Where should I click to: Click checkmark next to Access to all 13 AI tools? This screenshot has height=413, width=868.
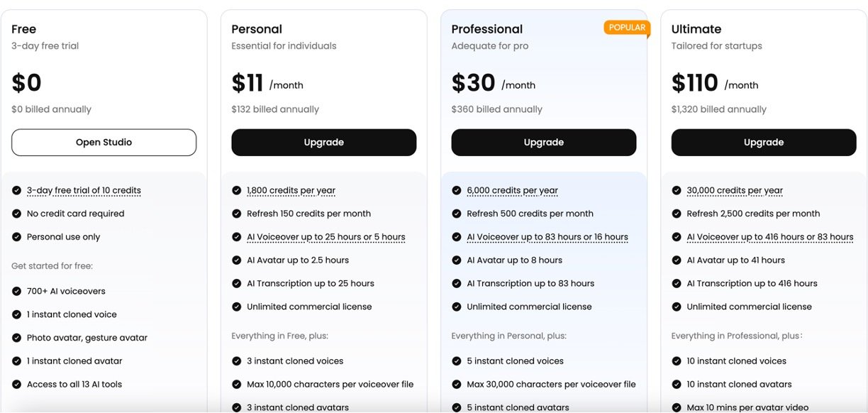16,385
